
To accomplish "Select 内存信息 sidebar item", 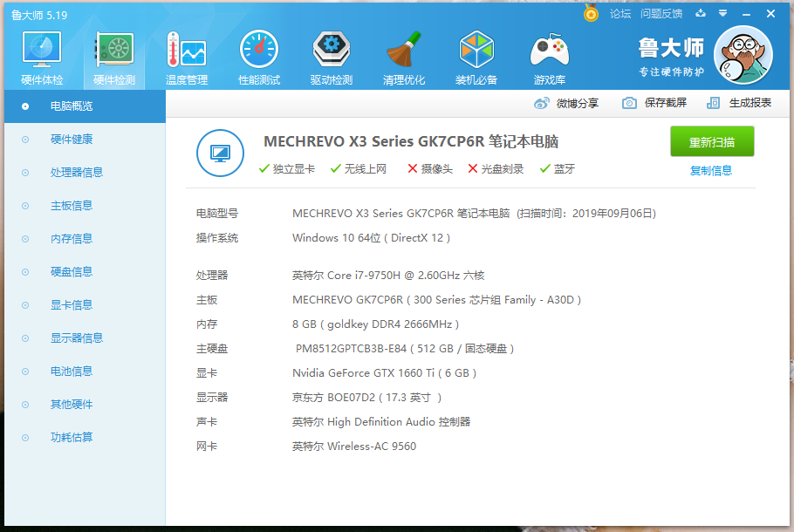I will pos(86,239).
